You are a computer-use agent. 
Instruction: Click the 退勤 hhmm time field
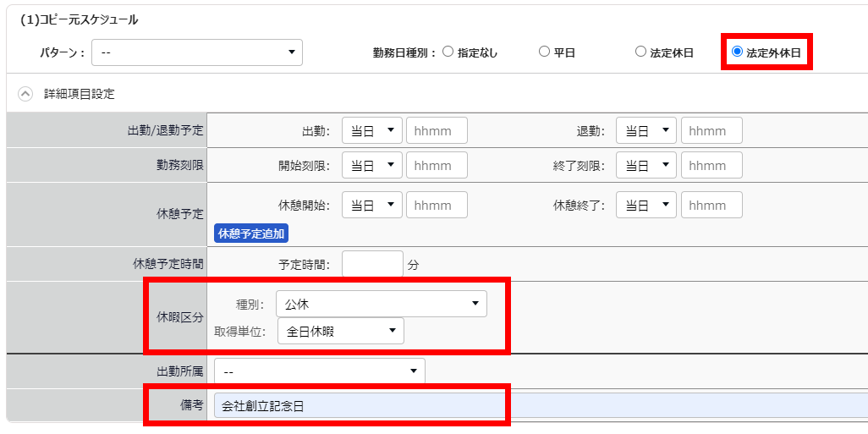tap(711, 130)
